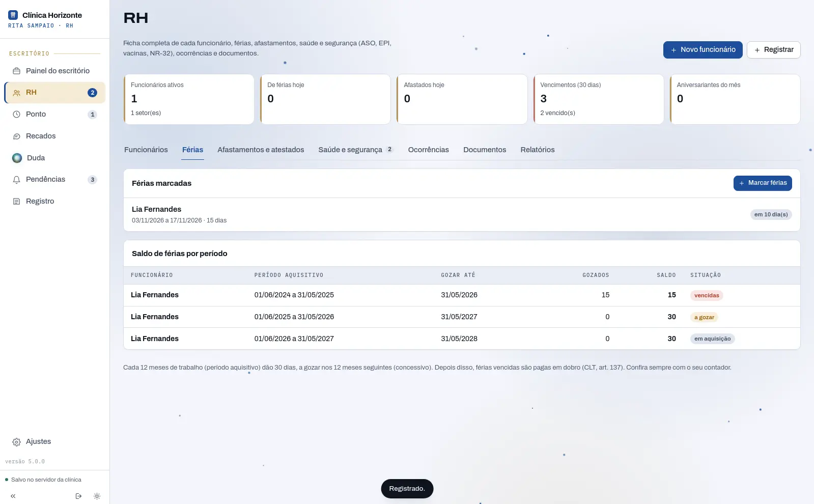
Task: Select the RH people icon in sidebar
Action: coord(16,93)
